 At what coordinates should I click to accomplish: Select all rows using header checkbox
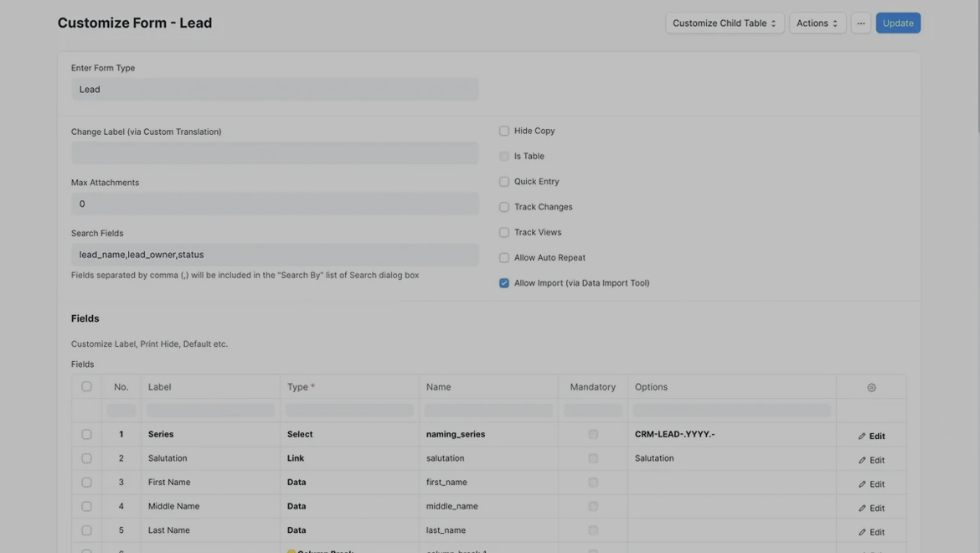(x=86, y=386)
